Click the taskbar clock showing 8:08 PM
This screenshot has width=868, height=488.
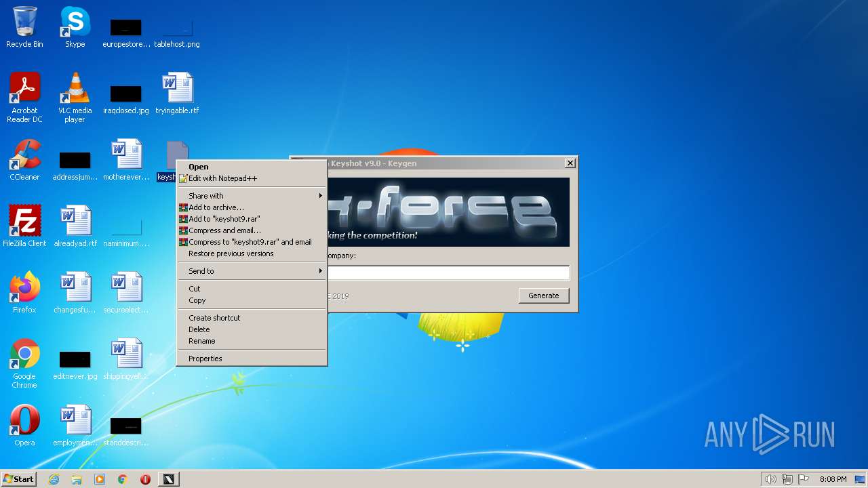tap(833, 479)
